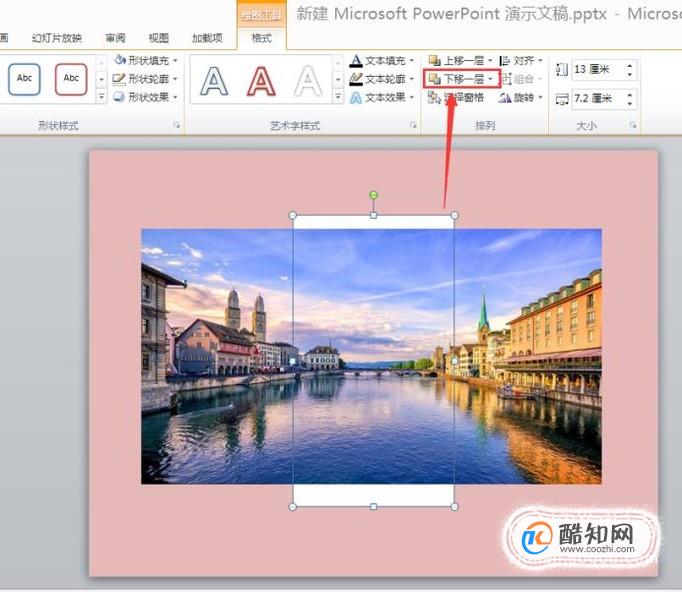Click 下移一层 send backward button
Screen dimensions: 682x592
point(456,79)
